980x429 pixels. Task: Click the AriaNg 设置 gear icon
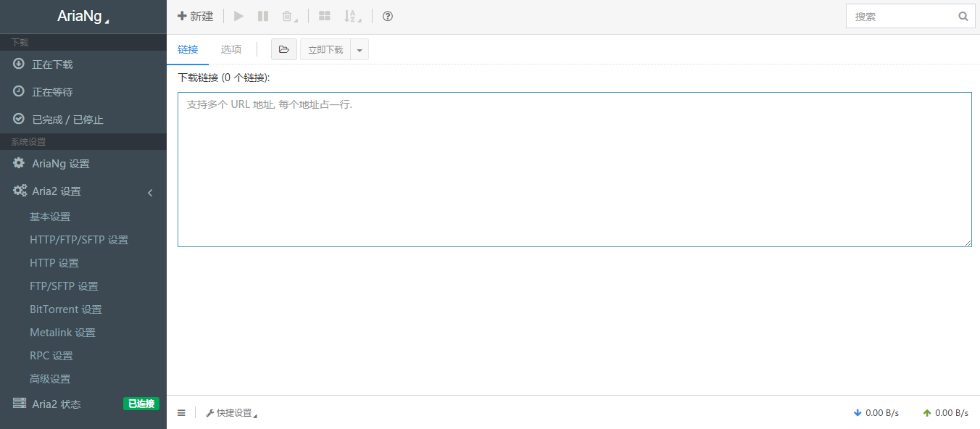click(x=19, y=163)
